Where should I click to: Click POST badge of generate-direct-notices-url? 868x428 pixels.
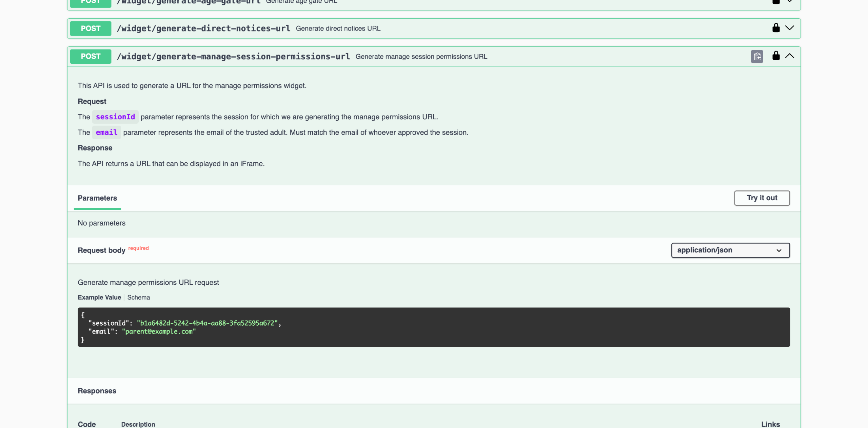tap(91, 28)
